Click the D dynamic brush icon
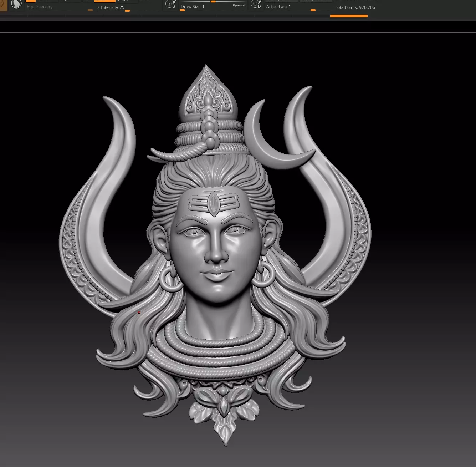The image size is (476, 467). click(x=256, y=4)
